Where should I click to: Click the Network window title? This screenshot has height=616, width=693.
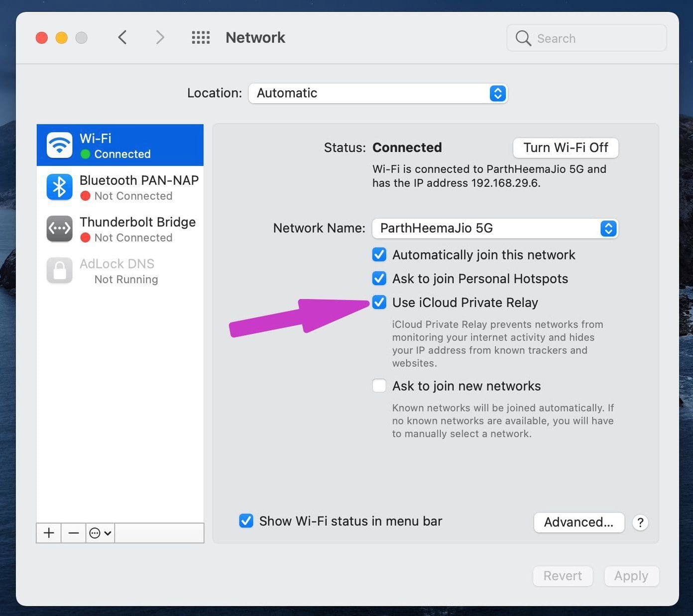(x=255, y=37)
